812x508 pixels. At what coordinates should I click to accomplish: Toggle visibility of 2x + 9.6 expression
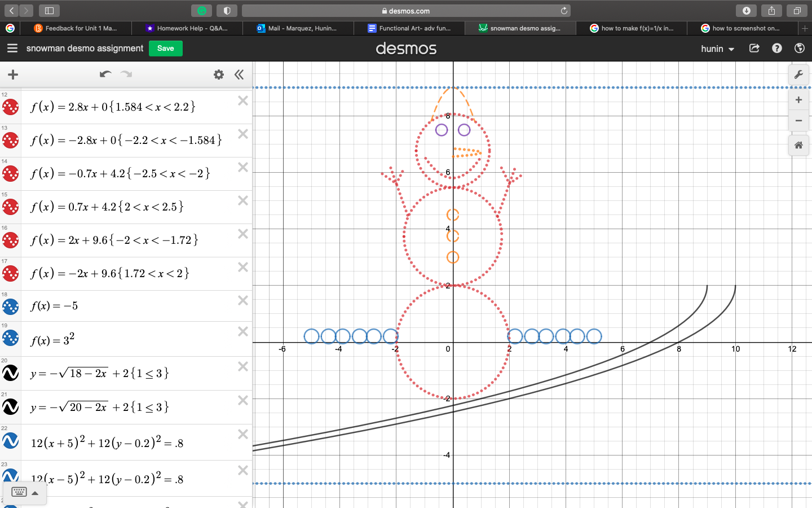click(x=11, y=240)
